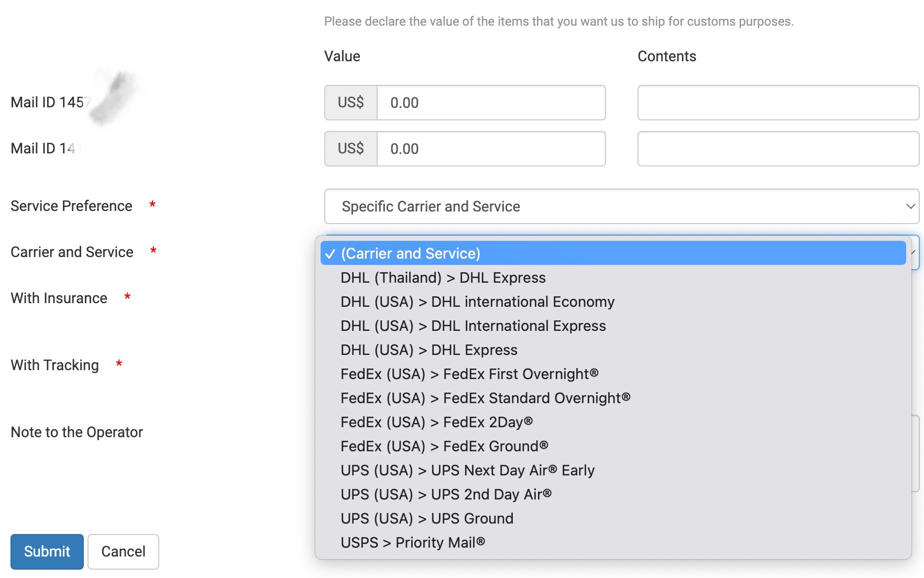This screenshot has height=578, width=924.
Task: Click the Carrier and Service label
Action: 72,252
